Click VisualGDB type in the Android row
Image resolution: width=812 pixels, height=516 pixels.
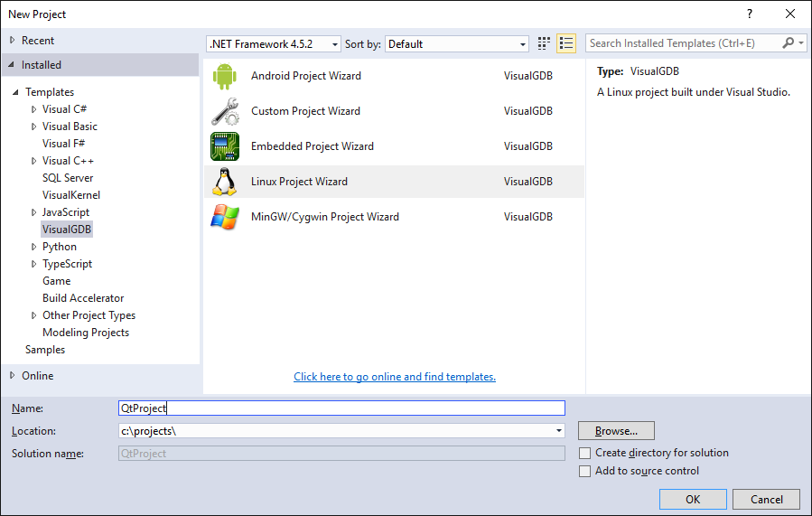(x=528, y=76)
